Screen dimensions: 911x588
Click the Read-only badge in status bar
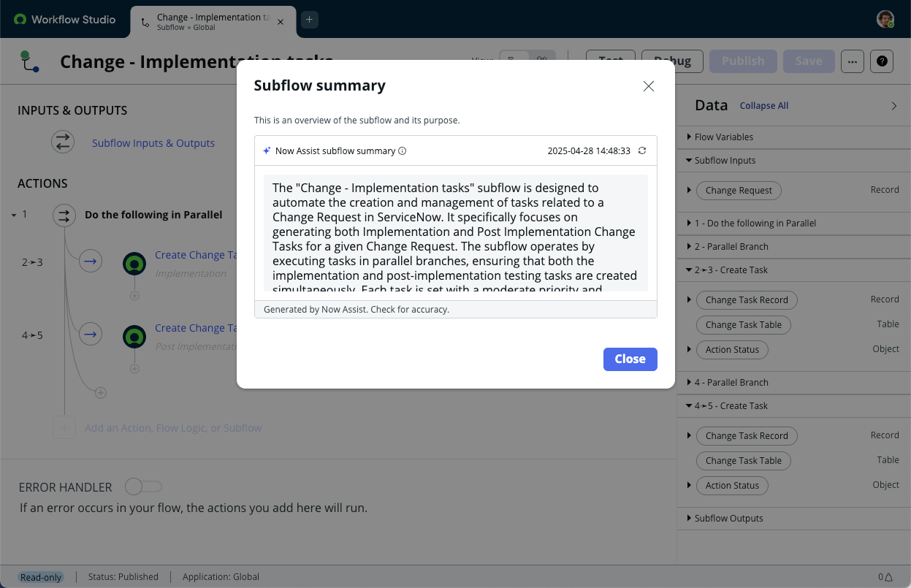pyautogui.click(x=41, y=577)
